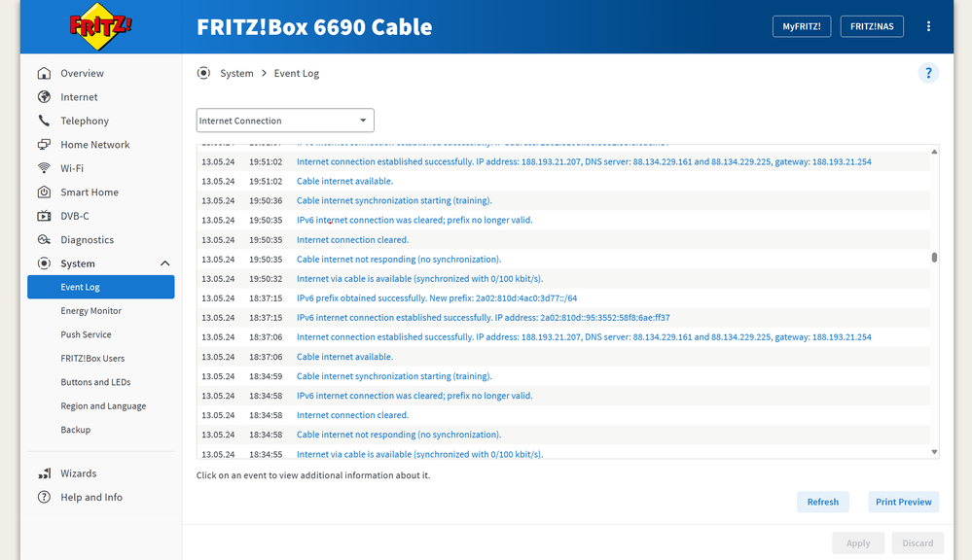The width and height of the screenshot is (972, 560).
Task: Collapse the System menu chevron
Action: click(164, 263)
